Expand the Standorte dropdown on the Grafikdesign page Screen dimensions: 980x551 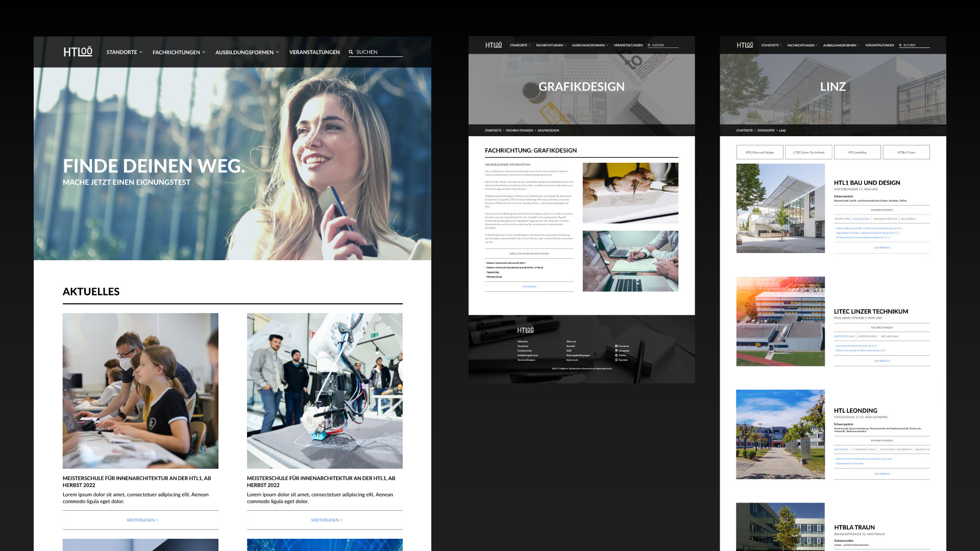click(x=520, y=45)
